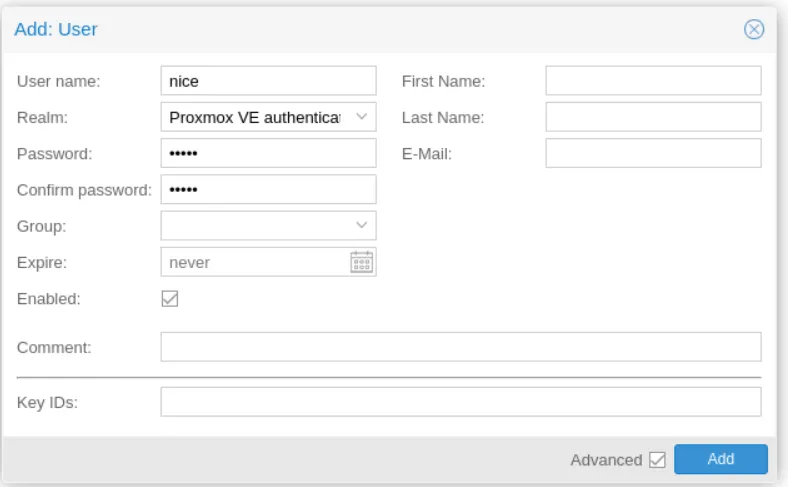The width and height of the screenshot is (788, 487).
Task: Click into the Password field
Action: pyautogui.click(x=267, y=153)
